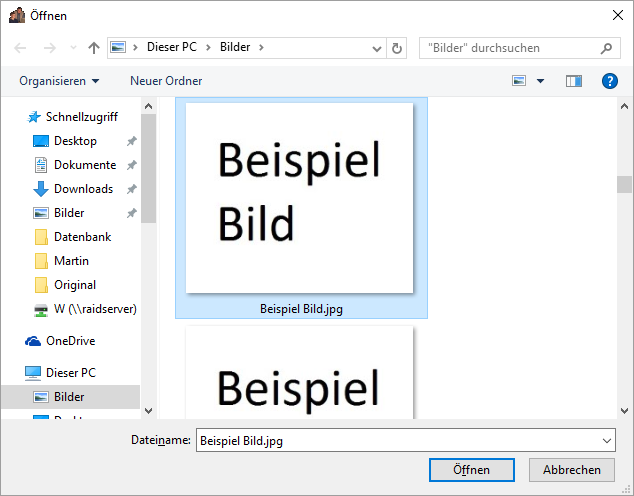This screenshot has width=634, height=496.
Task: Open the Downloads quick access folder
Action: pyautogui.click(x=83, y=189)
